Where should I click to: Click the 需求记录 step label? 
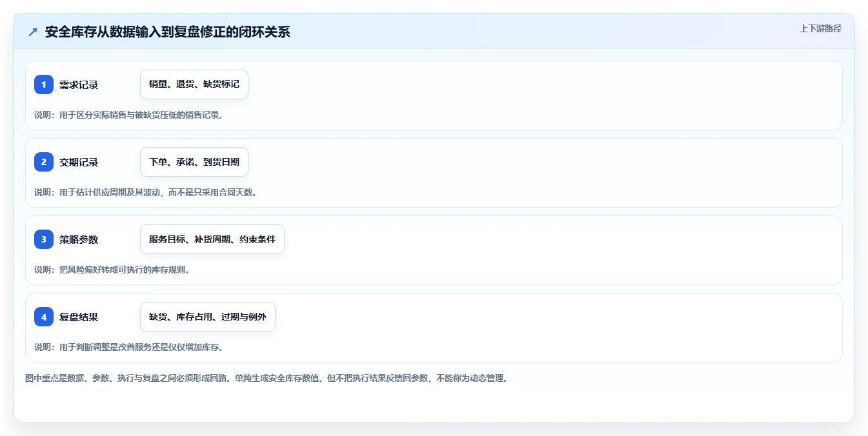79,84
